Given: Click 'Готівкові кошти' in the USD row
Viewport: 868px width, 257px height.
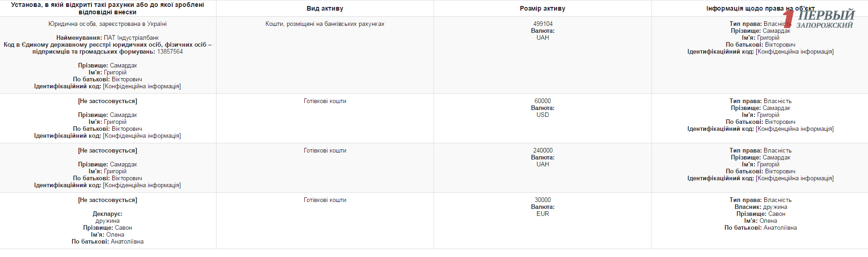Looking at the screenshot, I should [x=325, y=101].
